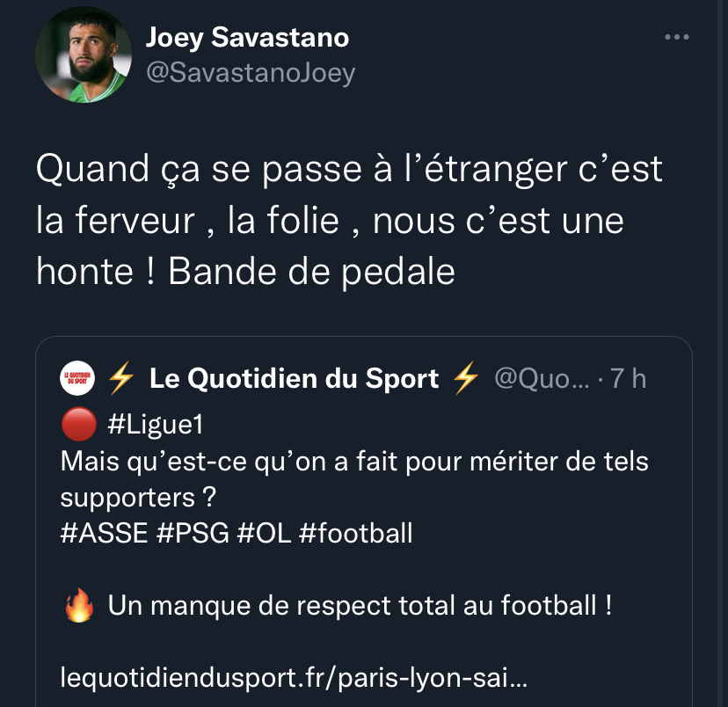Click Le Quotidien du Sport logo avatar
This screenshot has height=707, width=728.
point(76,379)
